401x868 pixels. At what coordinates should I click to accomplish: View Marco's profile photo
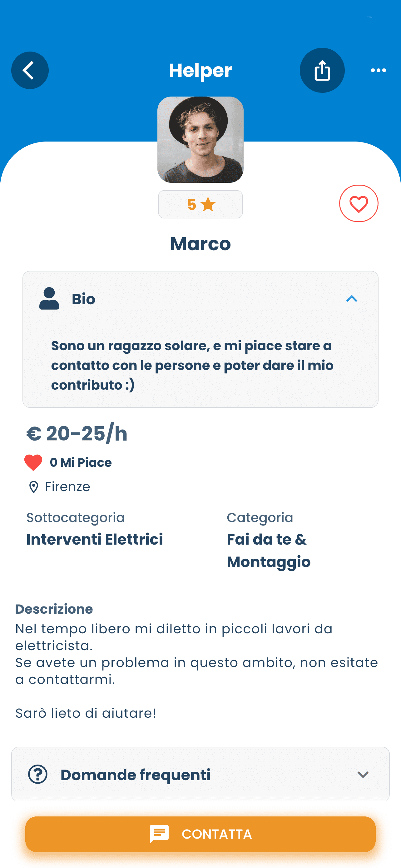[x=200, y=139]
